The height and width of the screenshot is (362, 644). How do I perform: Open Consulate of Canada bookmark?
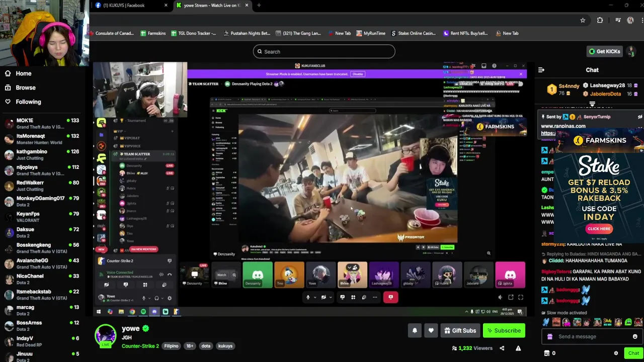click(112, 33)
